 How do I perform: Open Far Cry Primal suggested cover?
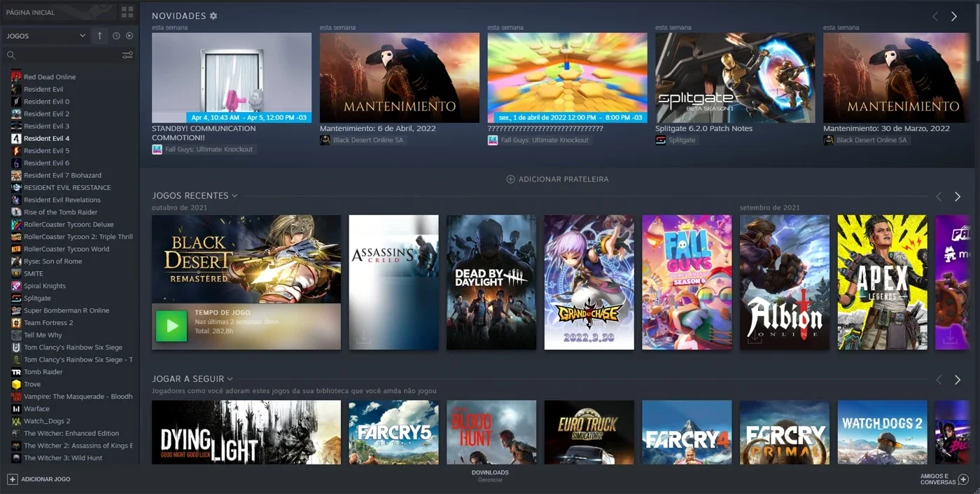point(785,432)
